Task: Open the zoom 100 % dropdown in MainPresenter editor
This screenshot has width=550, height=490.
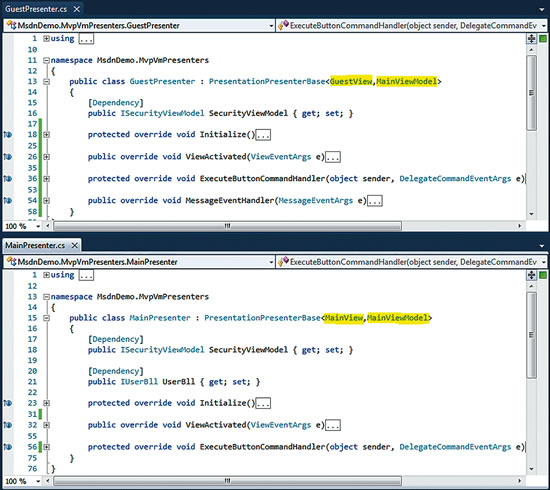Action: [38, 481]
